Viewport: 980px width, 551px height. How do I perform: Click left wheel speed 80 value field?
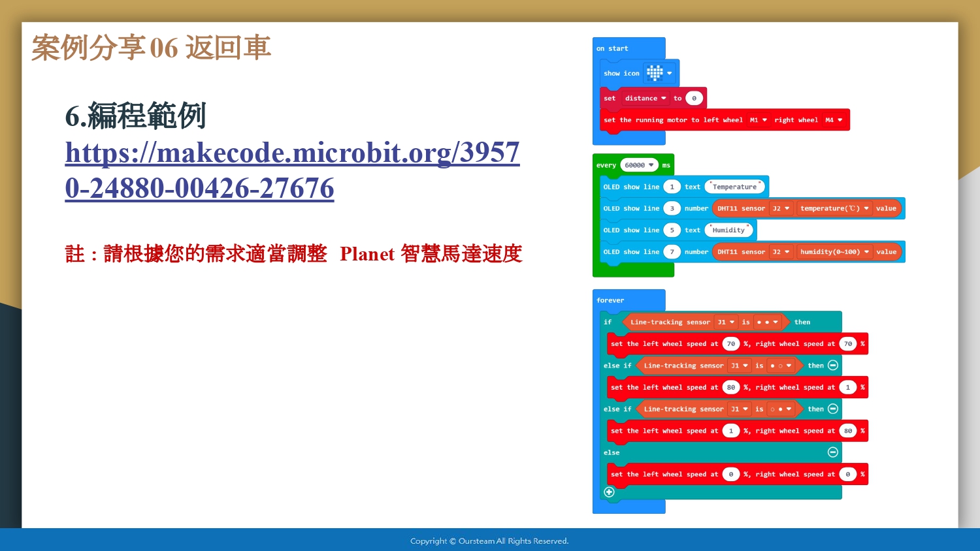730,387
